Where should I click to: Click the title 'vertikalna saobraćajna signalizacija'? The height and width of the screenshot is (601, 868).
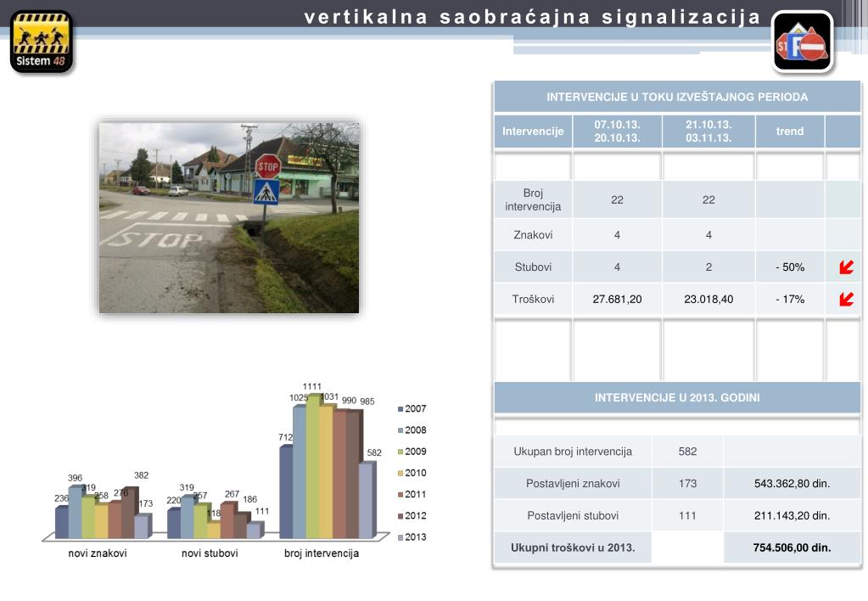click(x=533, y=17)
